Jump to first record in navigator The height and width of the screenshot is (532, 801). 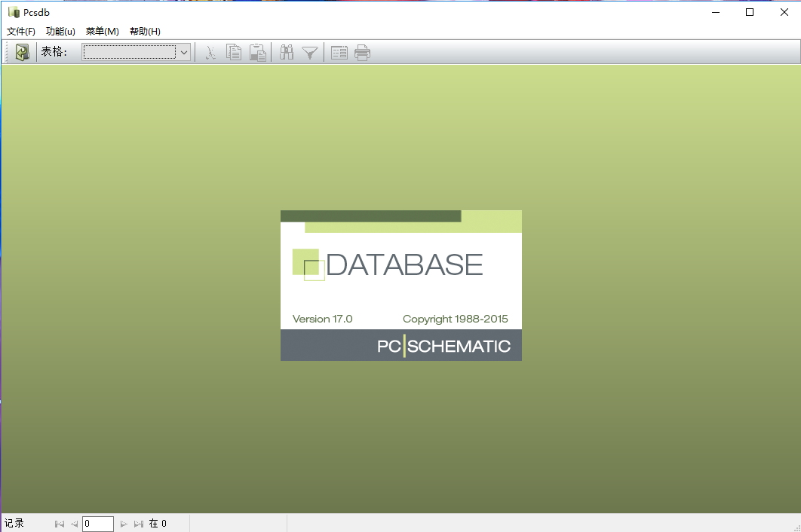[60, 524]
